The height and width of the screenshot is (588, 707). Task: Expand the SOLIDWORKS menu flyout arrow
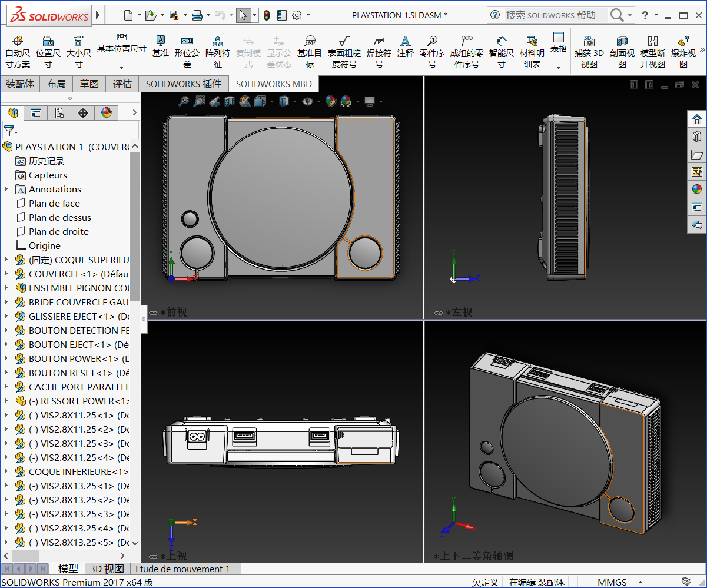tap(98, 15)
